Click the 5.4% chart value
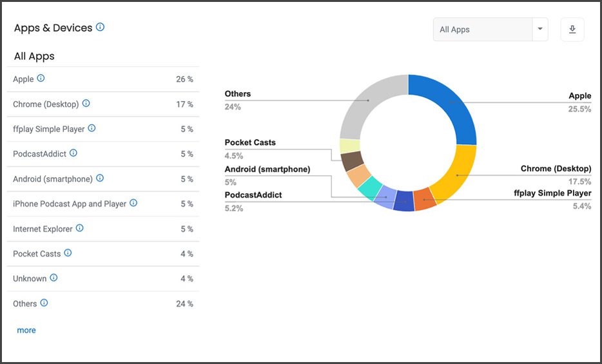 pyautogui.click(x=582, y=206)
